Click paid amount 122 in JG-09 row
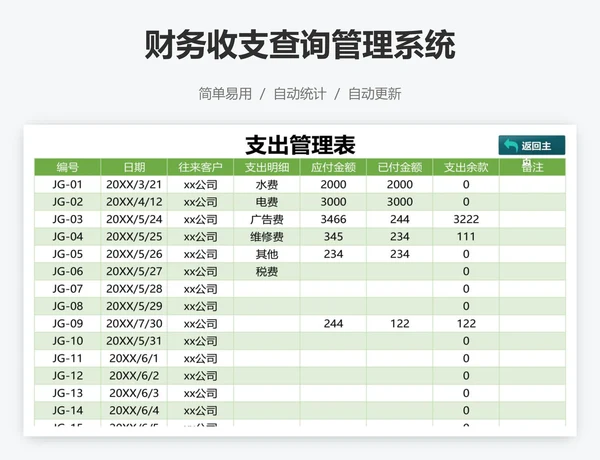This screenshot has width=600, height=460. point(399,324)
